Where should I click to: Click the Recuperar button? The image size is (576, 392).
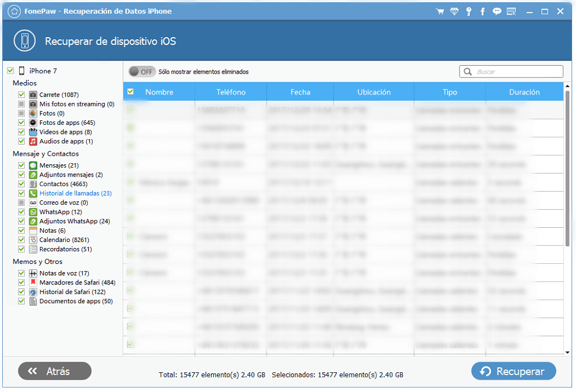tap(514, 371)
